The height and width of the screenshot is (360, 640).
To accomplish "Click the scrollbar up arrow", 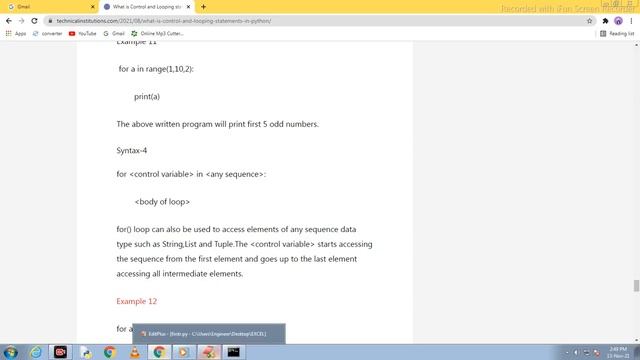I will (636, 44).
